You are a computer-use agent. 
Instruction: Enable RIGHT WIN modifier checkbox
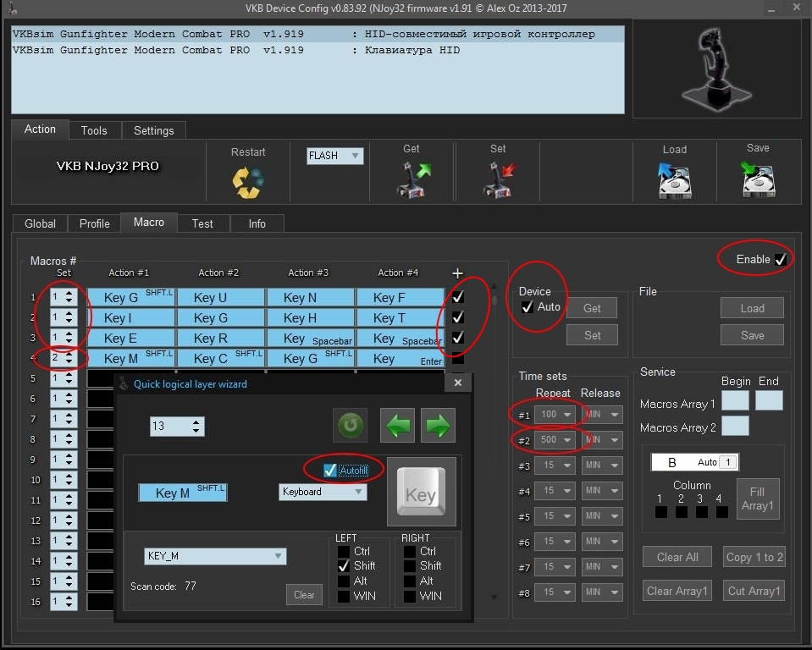[x=410, y=596]
